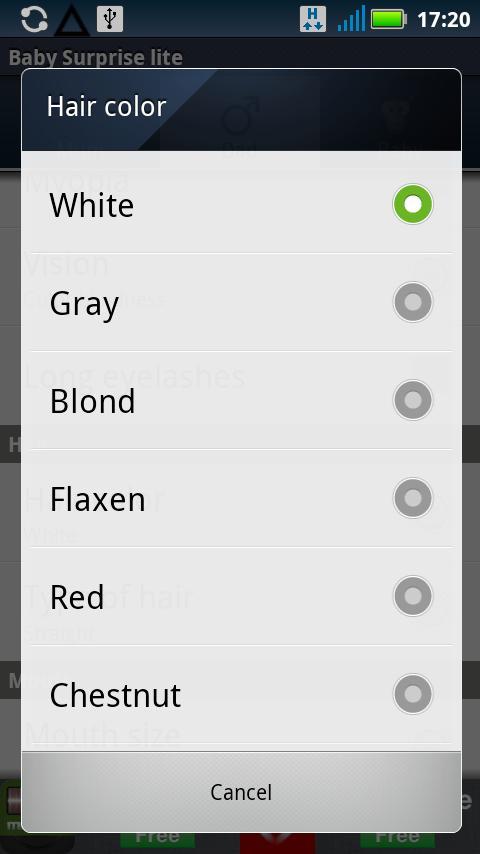Tap the H data network icon
The image size is (480, 854).
click(x=313, y=19)
